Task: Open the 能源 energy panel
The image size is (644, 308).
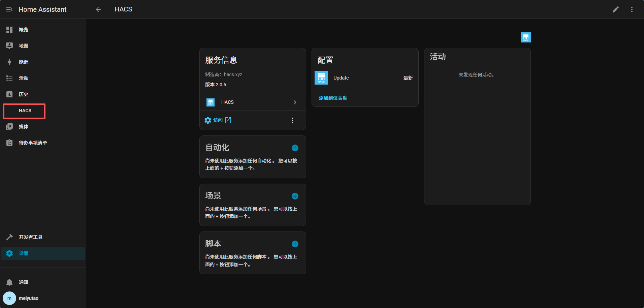Action: coord(24,62)
